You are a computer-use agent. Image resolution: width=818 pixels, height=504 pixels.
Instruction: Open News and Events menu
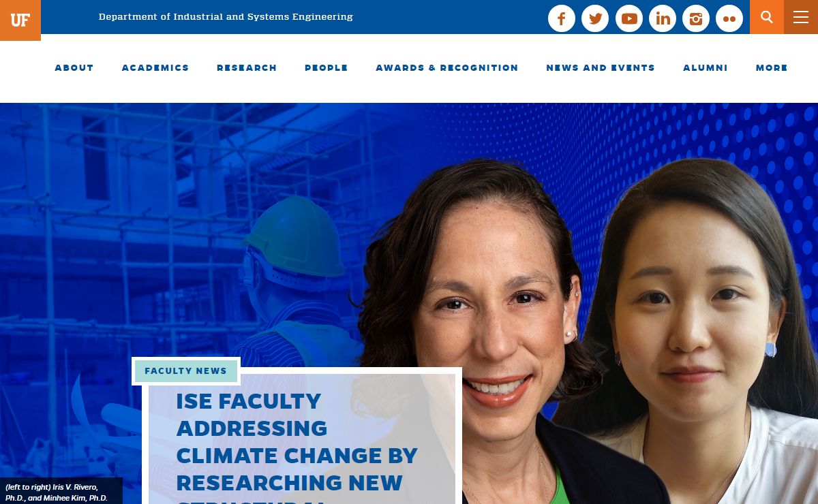[x=601, y=68]
